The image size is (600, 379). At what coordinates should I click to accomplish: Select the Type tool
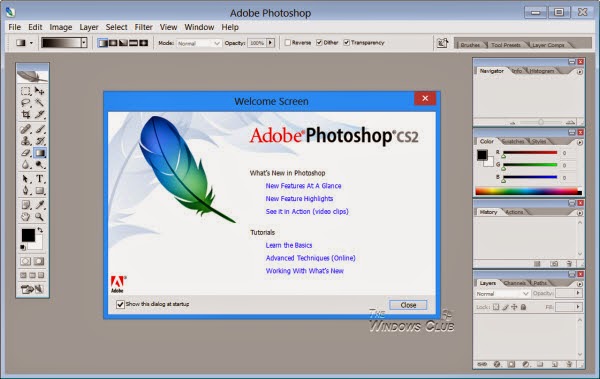39,179
